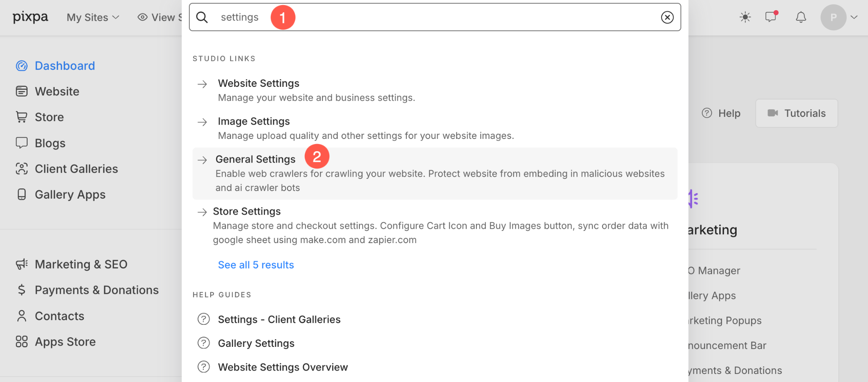Clear the search field with the X icon

coord(668,17)
